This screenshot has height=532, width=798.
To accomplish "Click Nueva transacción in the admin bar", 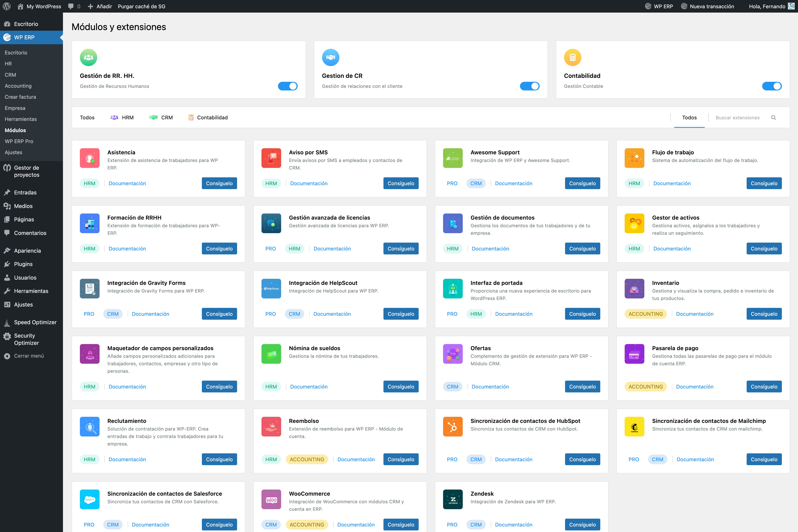I will pyautogui.click(x=708, y=6).
